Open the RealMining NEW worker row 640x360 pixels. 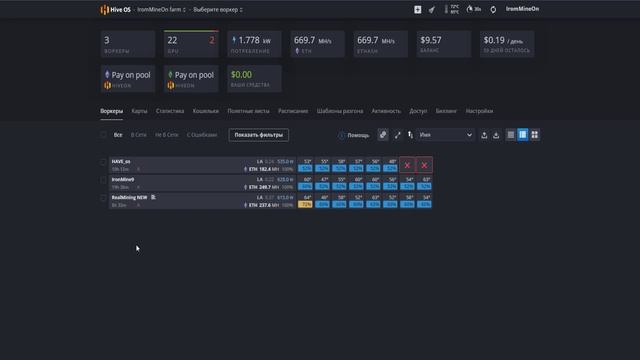click(x=202, y=201)
